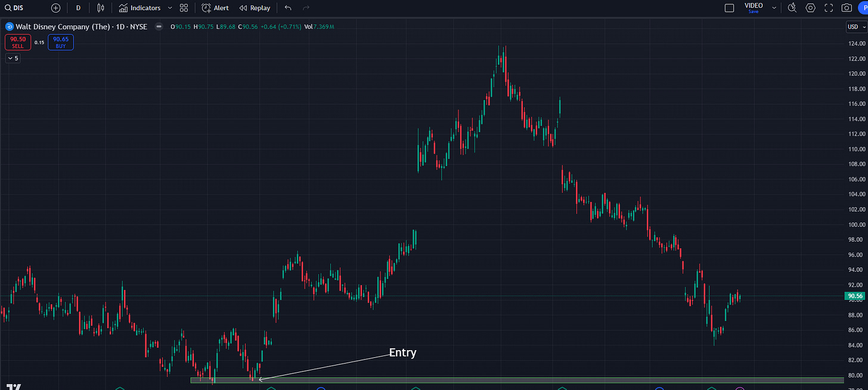Screen dimensions: 868x390
Task: Click the blue 90.65 BUY button
Action: point(61,42)
